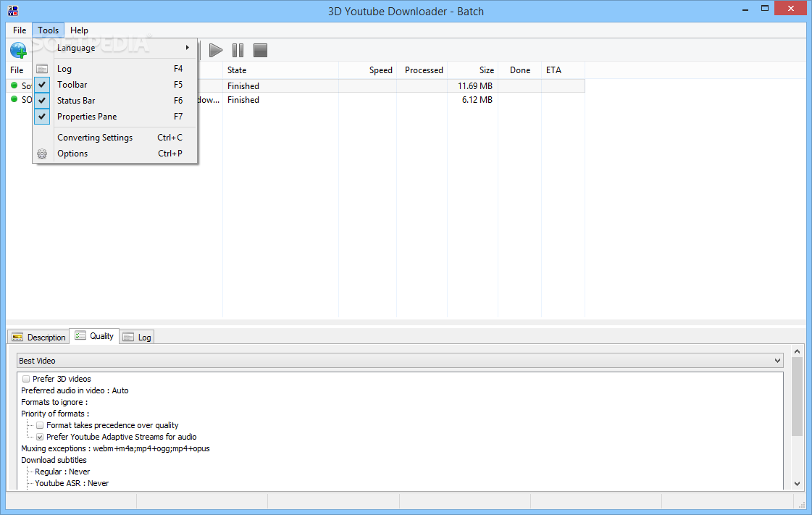Choose Converting Settings menu item

pyautogui.click(x=115, y=138)
